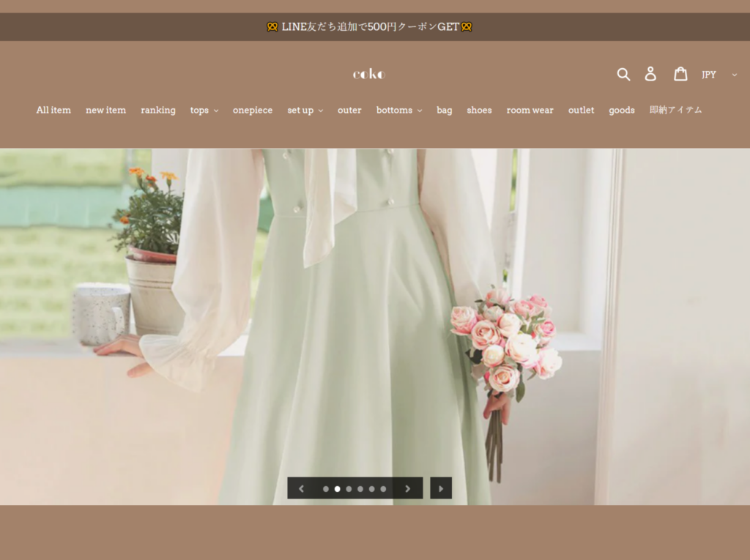Open the room wear category
Image resolution: width=750 pixels, height=560 pixels.
[x=530, y=110]
